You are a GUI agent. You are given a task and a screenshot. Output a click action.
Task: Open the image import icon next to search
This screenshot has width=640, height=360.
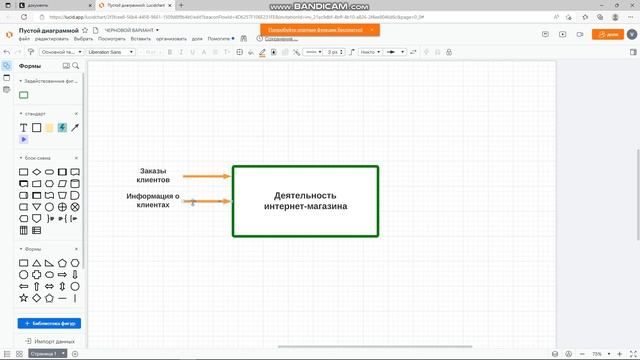[x=66, y=66]
